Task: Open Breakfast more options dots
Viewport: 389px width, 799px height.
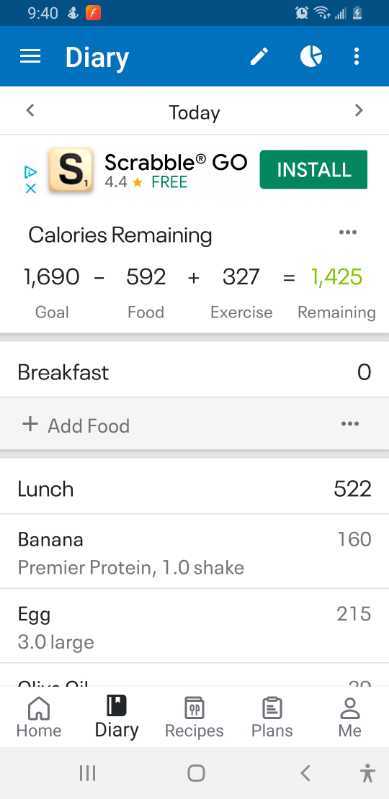Action: click(350, 424)
